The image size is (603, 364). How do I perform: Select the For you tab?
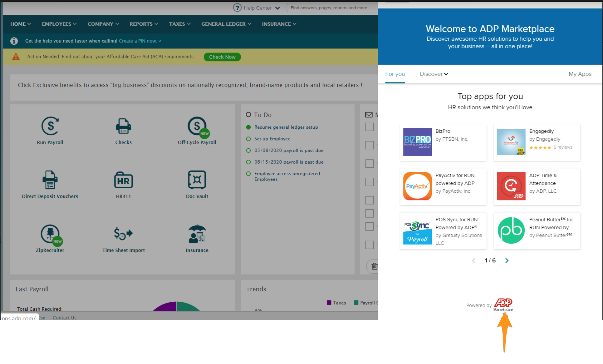(x=395, y=74)
